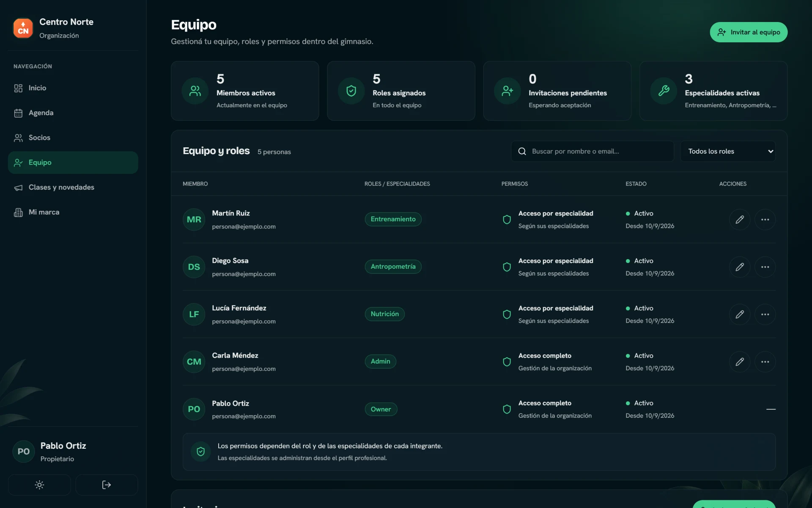Open the Todos los roles dropdown
This screenshot has height=508, width=812.
(728, 151)
